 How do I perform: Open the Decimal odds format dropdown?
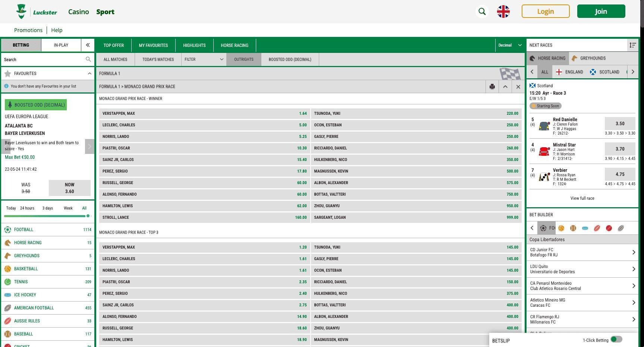[x=509, y=45]
